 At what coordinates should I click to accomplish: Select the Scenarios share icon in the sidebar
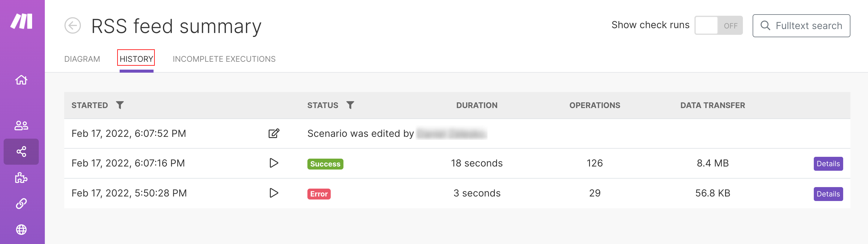pos(21,152)
